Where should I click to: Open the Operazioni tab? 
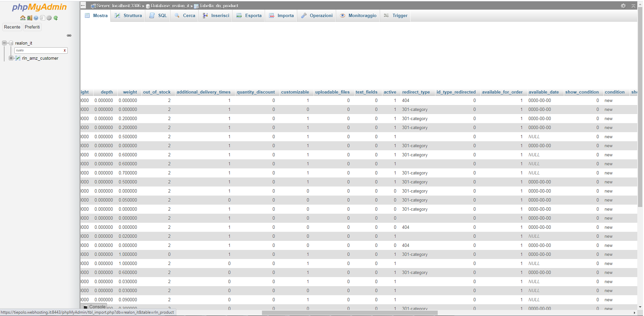[317, 15]
